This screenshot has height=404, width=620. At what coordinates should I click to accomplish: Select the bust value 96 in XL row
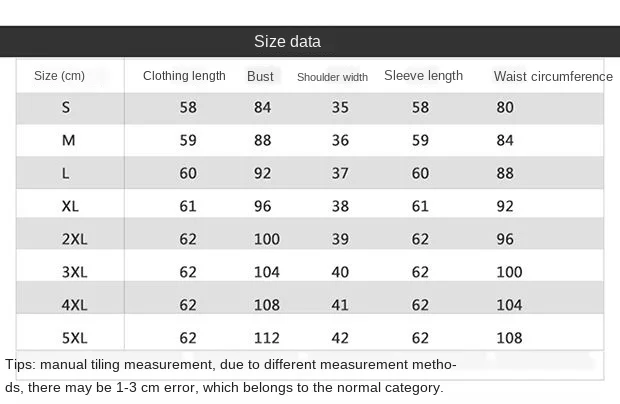click(263, 206)
